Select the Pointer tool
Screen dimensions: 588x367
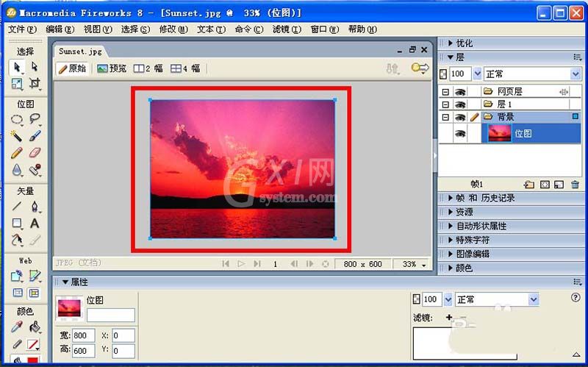(17, 67)
